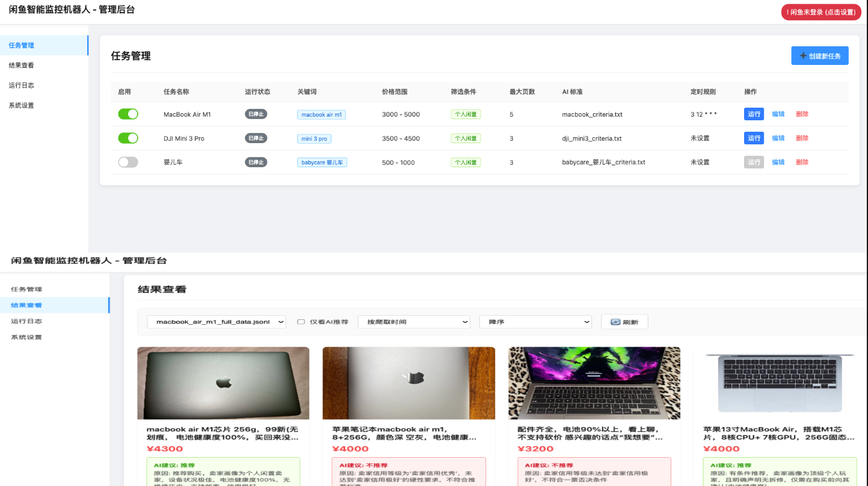Open the MacBook on leopard print thumbnail
This screenshot has height=486, width=868.
tap(594, 383)
